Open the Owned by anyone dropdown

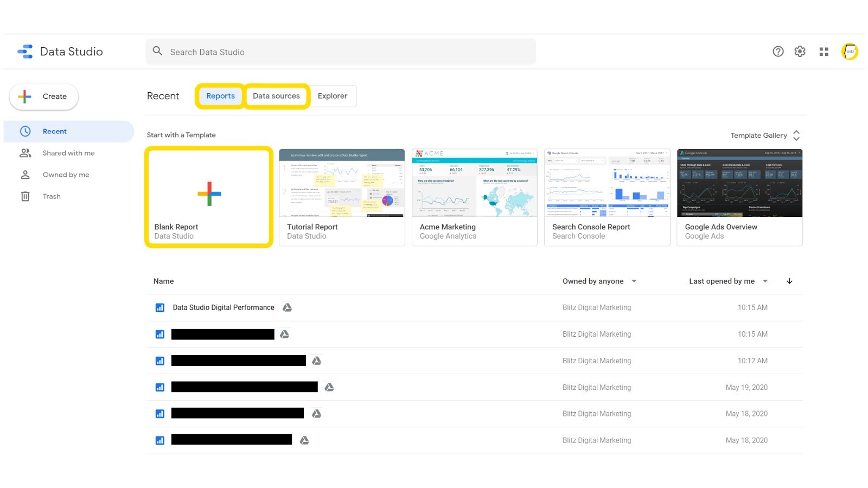pyautogui.click(x=599, y=281)
